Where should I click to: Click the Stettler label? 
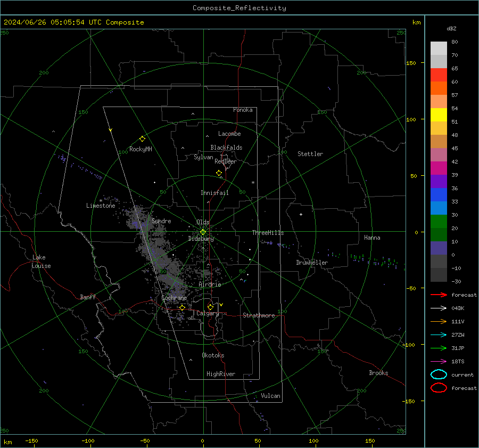tap(310, 154)
